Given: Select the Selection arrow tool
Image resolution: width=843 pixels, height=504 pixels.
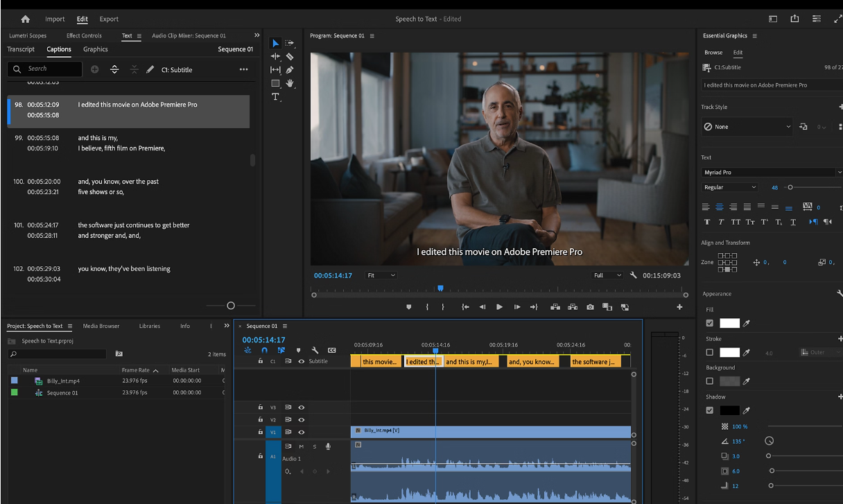Looking at the screenshot, I should point(275,43).
